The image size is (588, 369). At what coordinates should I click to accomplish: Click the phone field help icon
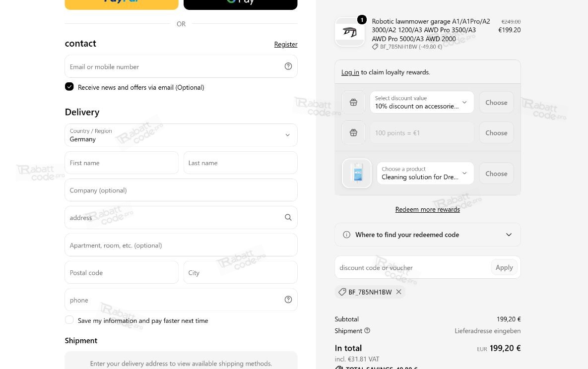288,300
